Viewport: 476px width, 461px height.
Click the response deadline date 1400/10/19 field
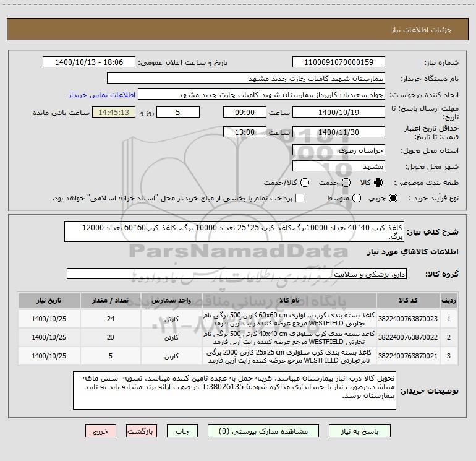(x=339, y=113)
